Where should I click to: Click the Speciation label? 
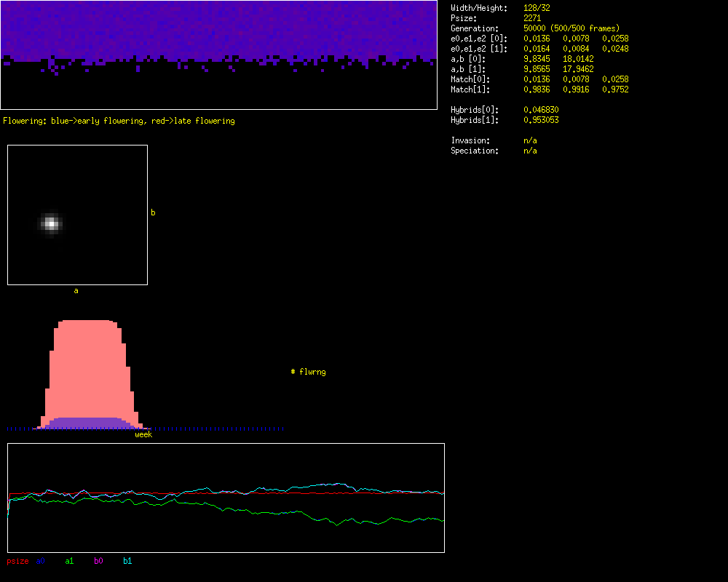click(475, 151)
